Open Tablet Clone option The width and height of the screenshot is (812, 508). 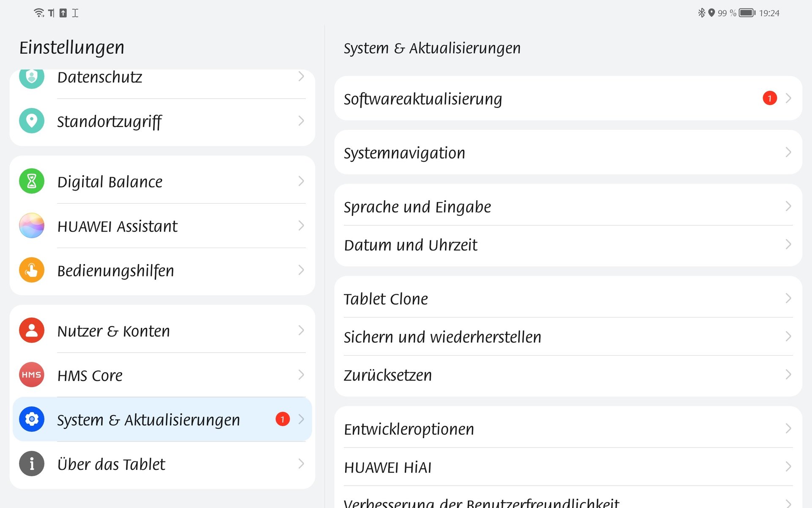pos(568,298)
